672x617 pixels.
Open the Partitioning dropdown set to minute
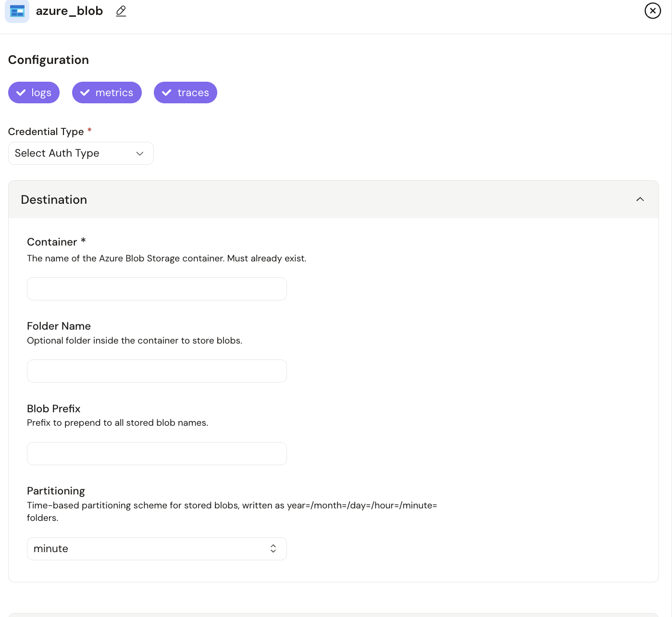(x=157, y=549)
